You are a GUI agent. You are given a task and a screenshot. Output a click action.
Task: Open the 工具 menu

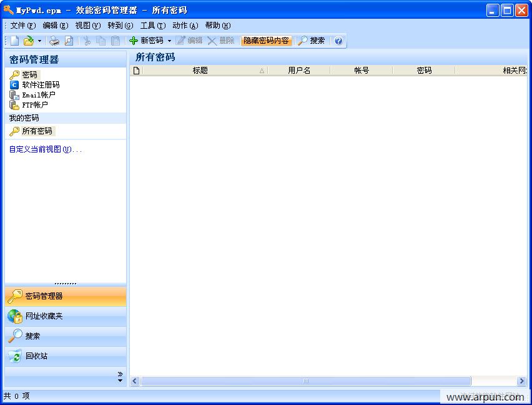[x=151, y=26]
